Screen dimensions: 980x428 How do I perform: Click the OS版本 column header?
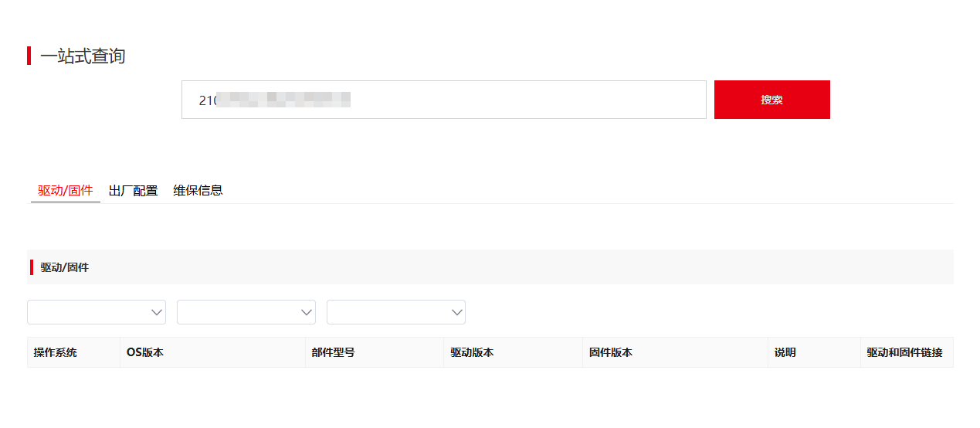145,352
